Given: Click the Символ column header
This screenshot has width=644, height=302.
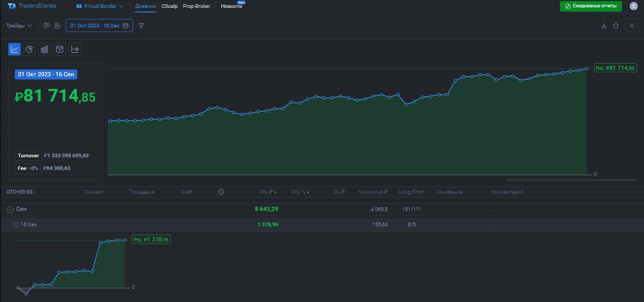Looking at the screenshot, I should (94, 192).
